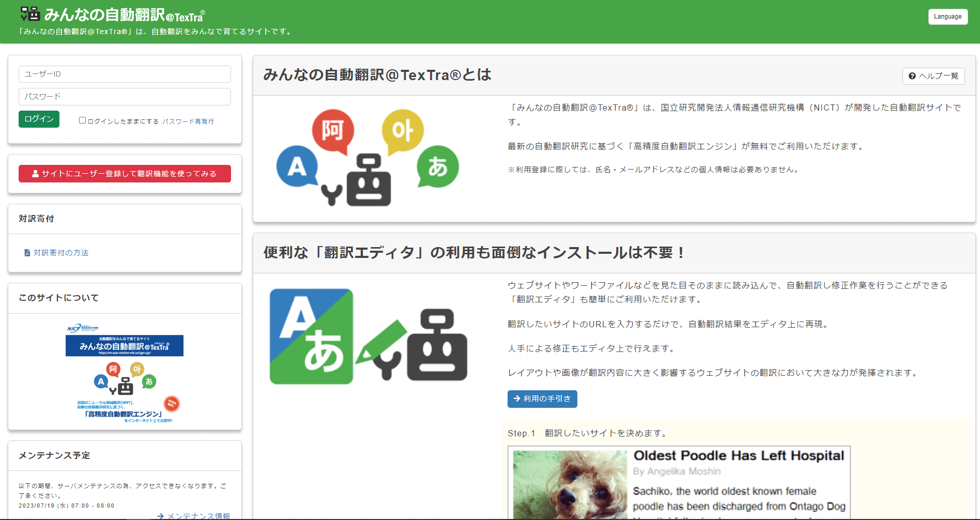Focus the ユーザーID input field
The image size is (980, 520).
[x=125, y=74]
